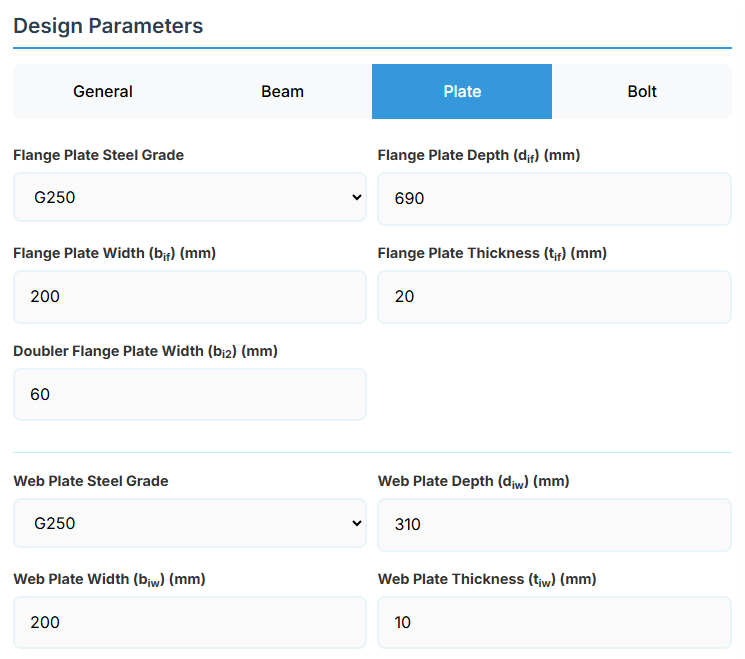Screen dimensions: 745x659
Task: Open Flange Plate Steel Grade dropdown
Action: [x=190, y=198]
